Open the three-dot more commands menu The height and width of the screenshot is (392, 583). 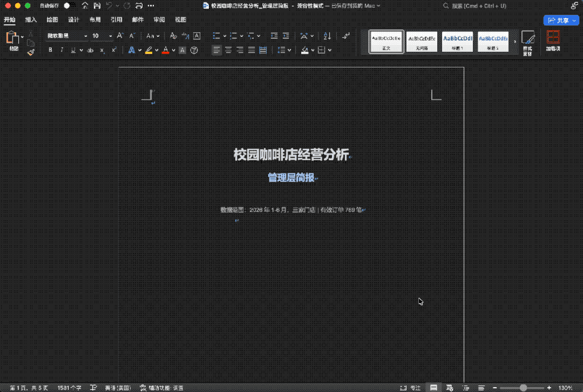coord(151,6)
